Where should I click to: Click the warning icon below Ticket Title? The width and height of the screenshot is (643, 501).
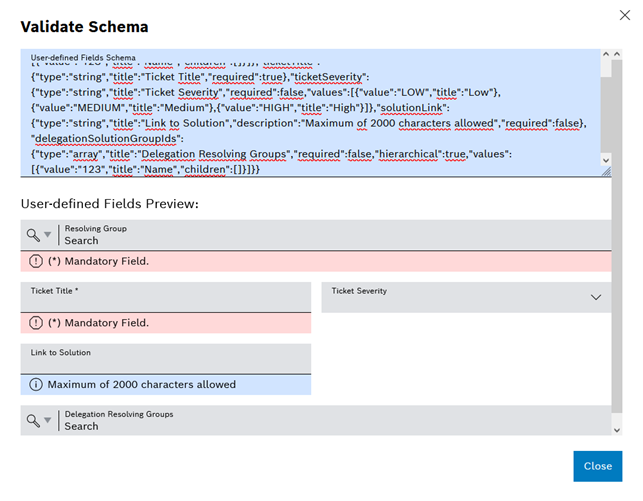[36, 323]
